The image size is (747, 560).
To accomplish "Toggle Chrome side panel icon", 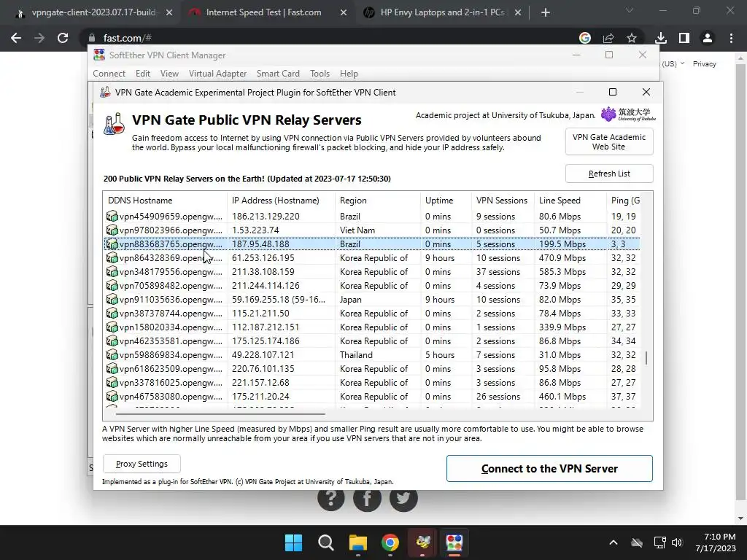I will (684, 38).
